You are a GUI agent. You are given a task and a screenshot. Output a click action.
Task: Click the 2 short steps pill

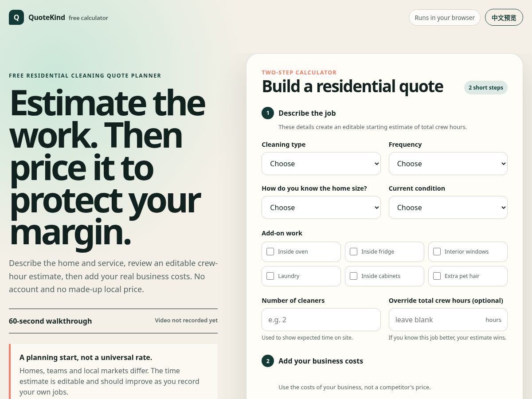(486, 87)
